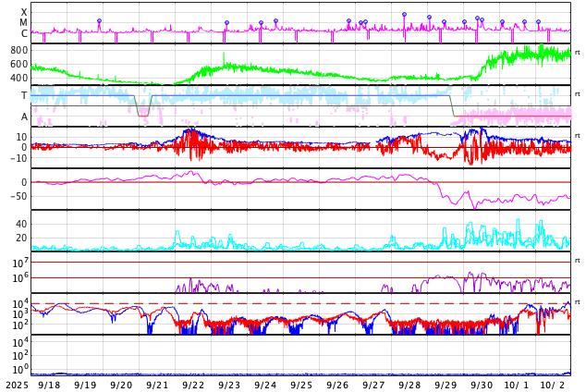Click the first flare marker circle near 9/19
This screenshot has height=392, width=586.
[x=99, y=20]
